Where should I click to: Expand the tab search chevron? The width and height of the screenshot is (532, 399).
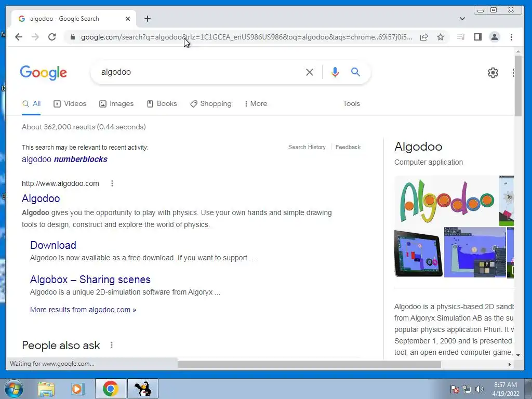462,19
